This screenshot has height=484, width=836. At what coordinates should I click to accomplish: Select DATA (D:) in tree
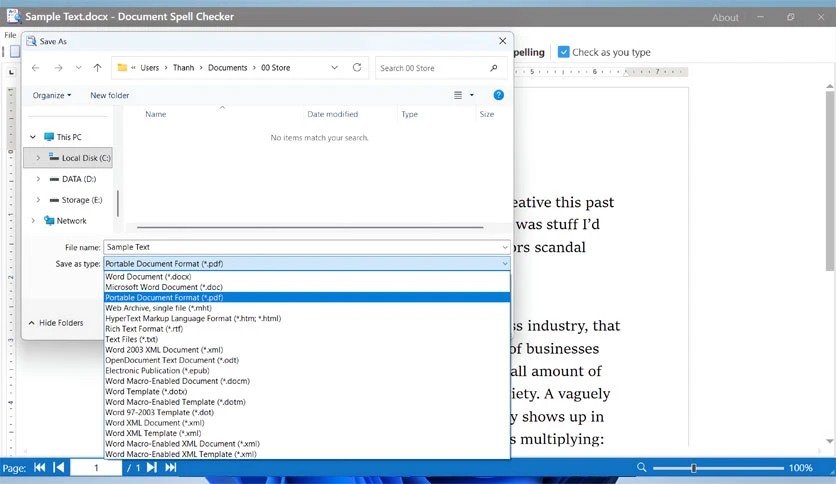[x=79, y=179]
